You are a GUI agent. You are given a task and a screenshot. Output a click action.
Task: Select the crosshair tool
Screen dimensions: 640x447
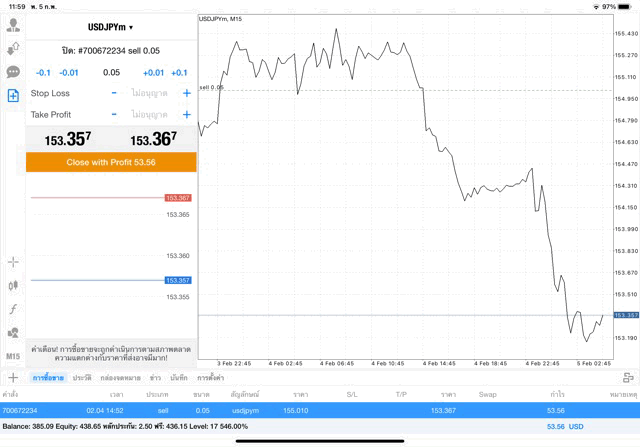coord(13,262)
